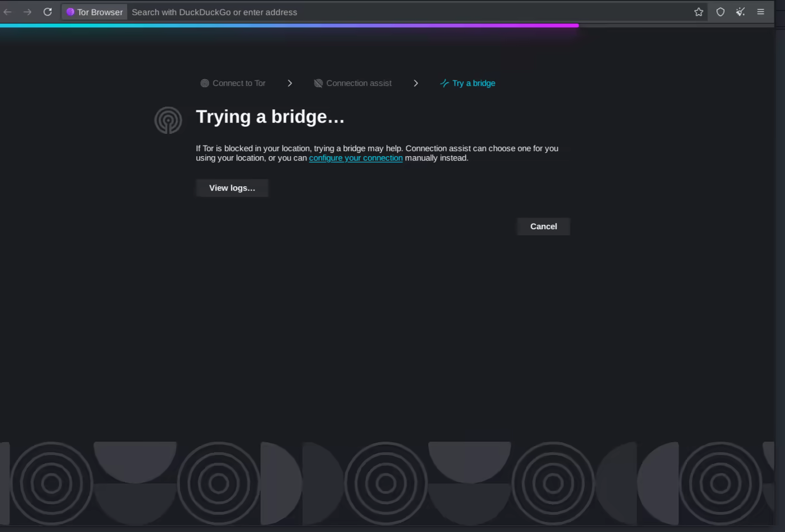785x532 pixels.
Task: Click the forward navigation arrow
Action: coord(27,12)
